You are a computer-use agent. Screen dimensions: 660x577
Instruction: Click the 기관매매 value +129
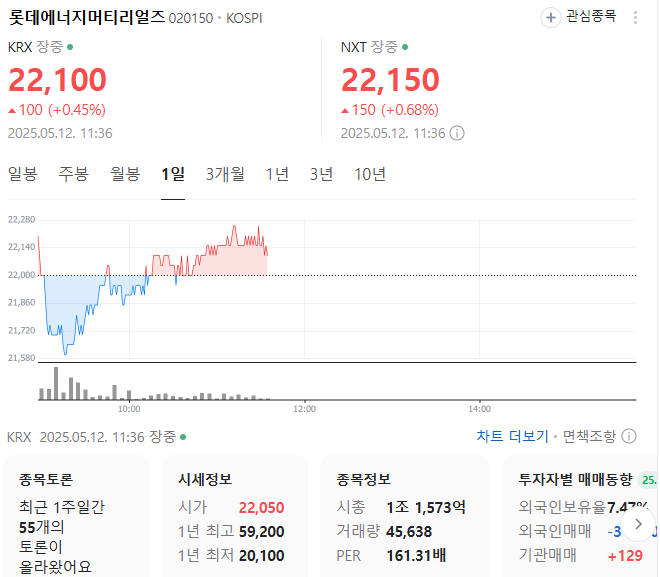point(625,556)
